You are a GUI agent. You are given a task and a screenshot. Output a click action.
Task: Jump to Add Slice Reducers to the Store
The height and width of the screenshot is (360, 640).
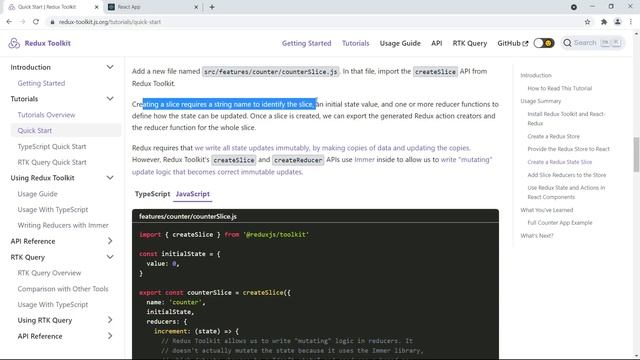(x=567, y=175)
